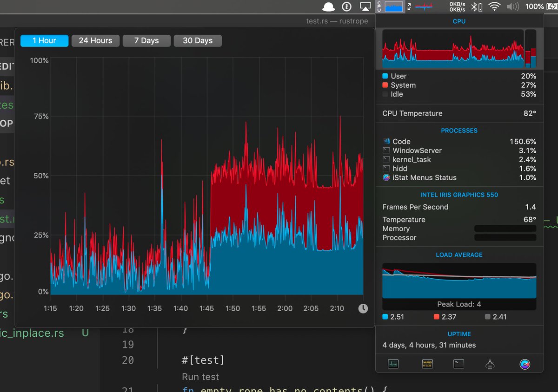Click the iStat Menus Status process icon

[x=386, y=177]
